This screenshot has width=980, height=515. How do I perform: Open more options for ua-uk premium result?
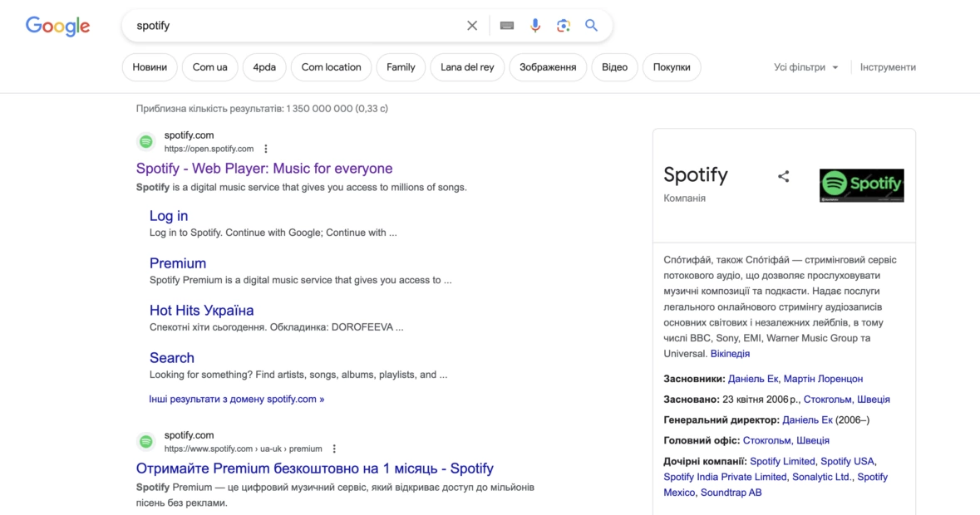[x=334, y=449]
